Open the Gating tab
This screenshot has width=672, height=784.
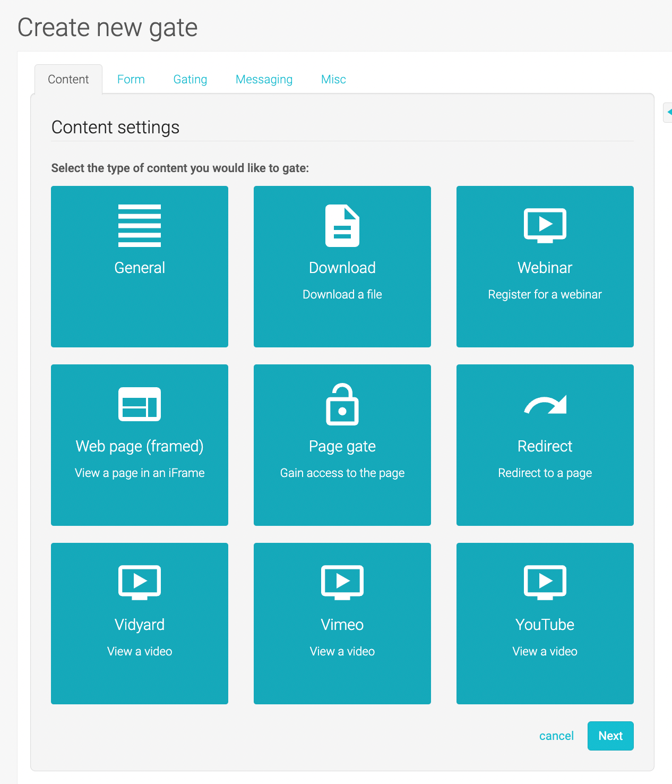pos(190,79)
